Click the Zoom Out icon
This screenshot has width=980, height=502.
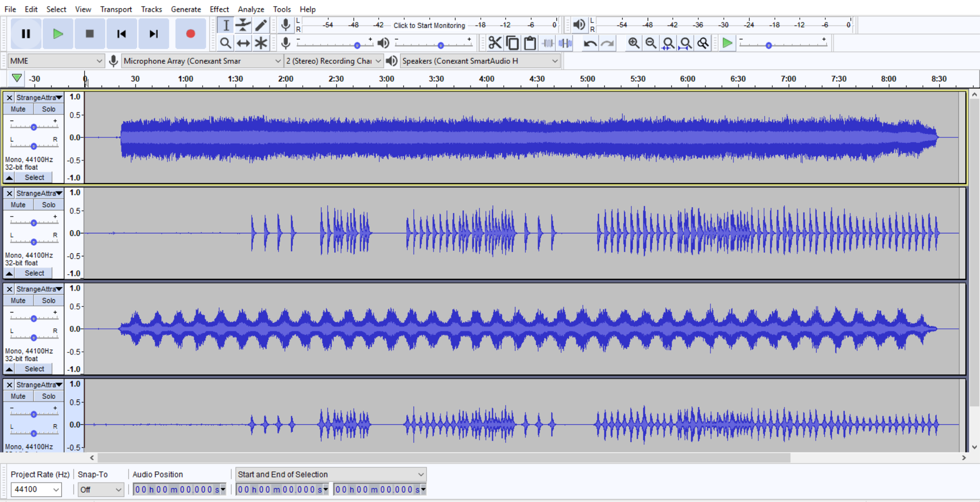(x=651, y=43)
